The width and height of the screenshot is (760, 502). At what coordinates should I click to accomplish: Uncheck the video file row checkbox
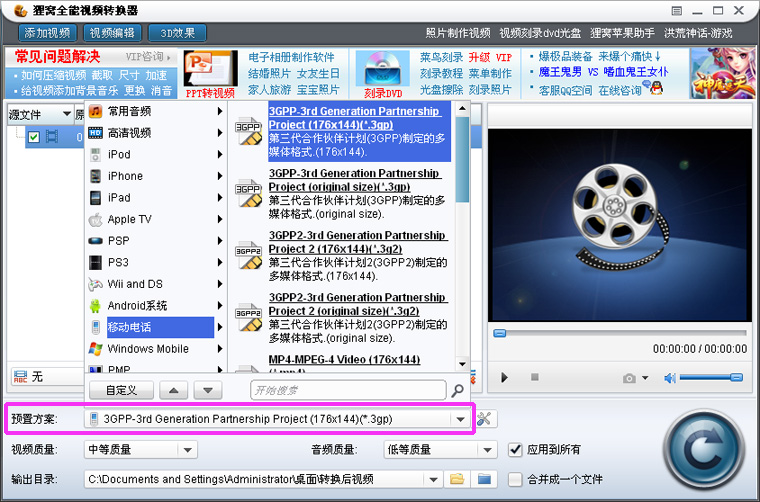33,137
